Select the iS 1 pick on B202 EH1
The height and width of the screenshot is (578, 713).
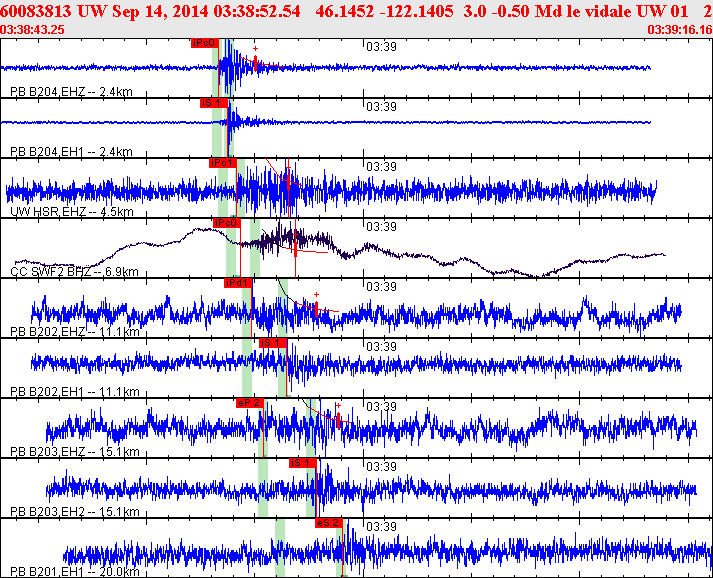pyautogui.click(x=272, y=343)
